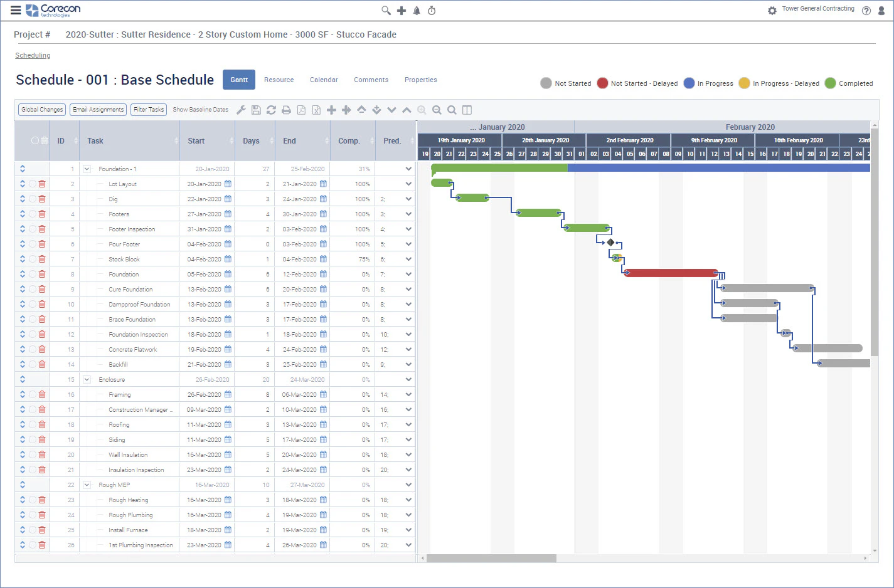The height and width of the screenshot is (588, 894).
Task: Select the radio circle for Dig task
Action: pyautogui.click(x=33, y=199)
